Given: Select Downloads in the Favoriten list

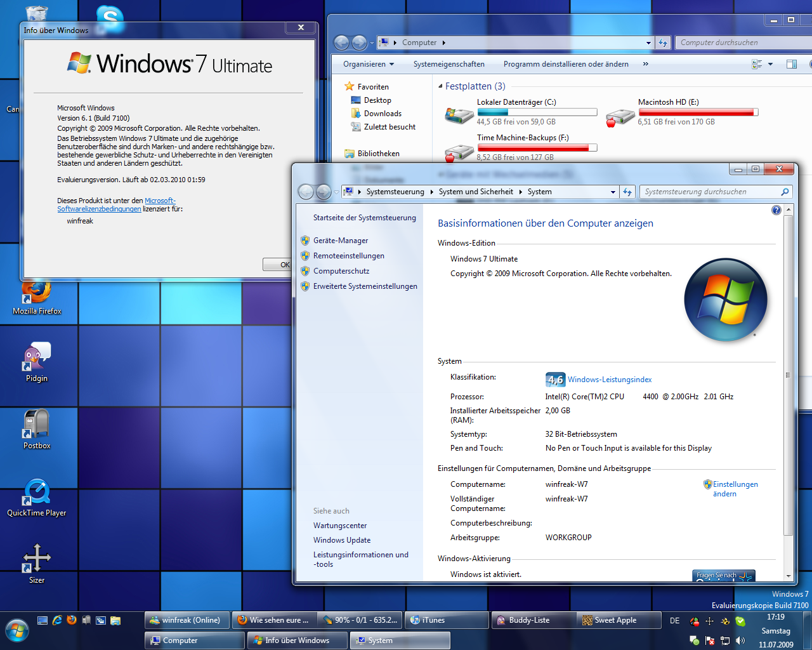Looking at the screenshot, I should (x=382, y=114).
